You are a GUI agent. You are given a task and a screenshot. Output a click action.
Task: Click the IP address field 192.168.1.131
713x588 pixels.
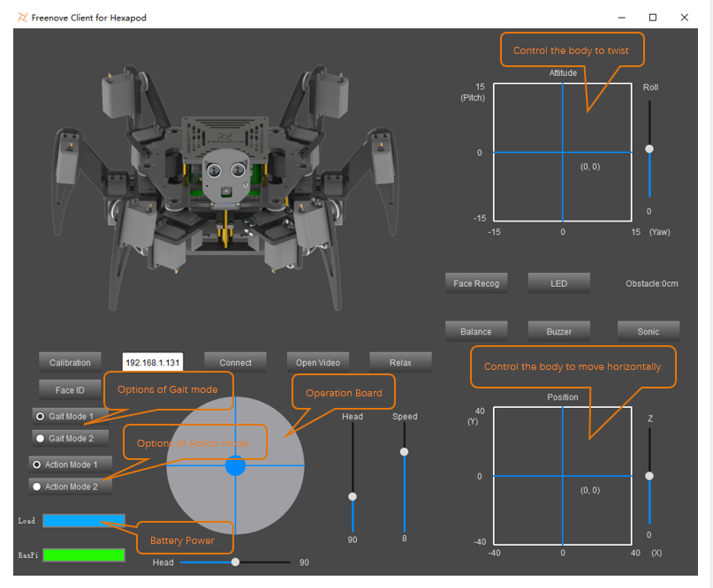click(x=153, y=363)
